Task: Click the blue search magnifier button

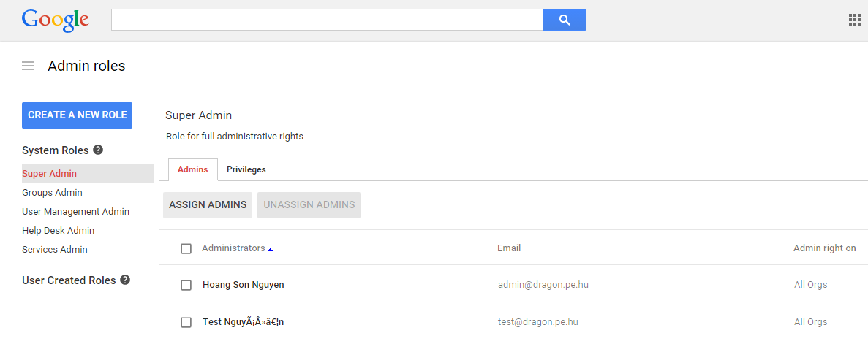Action: point(564,20)
